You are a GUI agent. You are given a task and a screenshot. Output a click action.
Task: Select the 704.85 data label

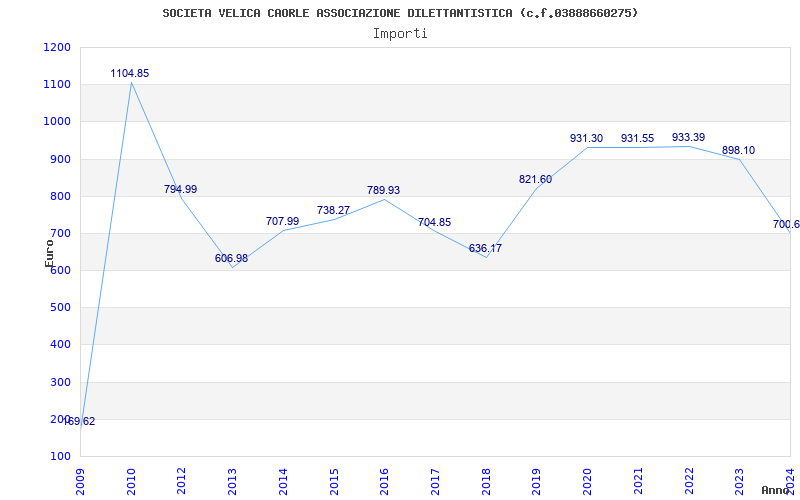click(x=434, y=222)
